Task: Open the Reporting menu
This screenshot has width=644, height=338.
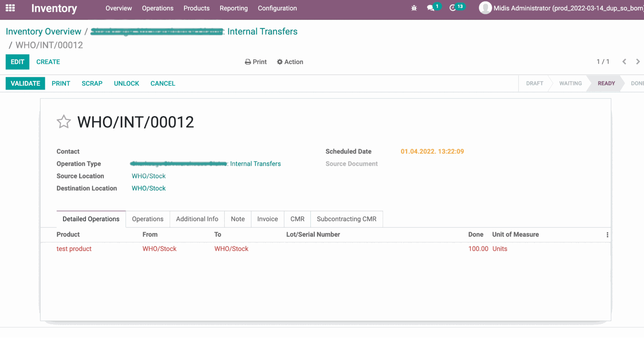Action: (233, 8)
